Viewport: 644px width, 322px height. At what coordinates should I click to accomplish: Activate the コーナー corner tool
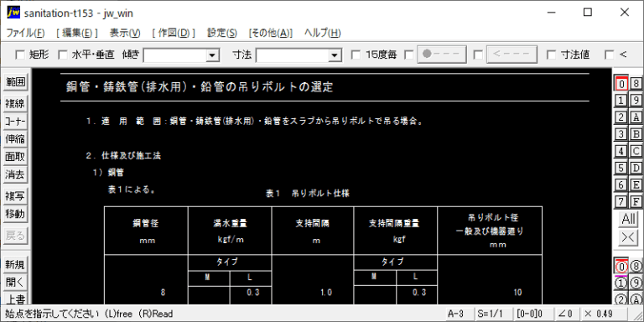16,122
